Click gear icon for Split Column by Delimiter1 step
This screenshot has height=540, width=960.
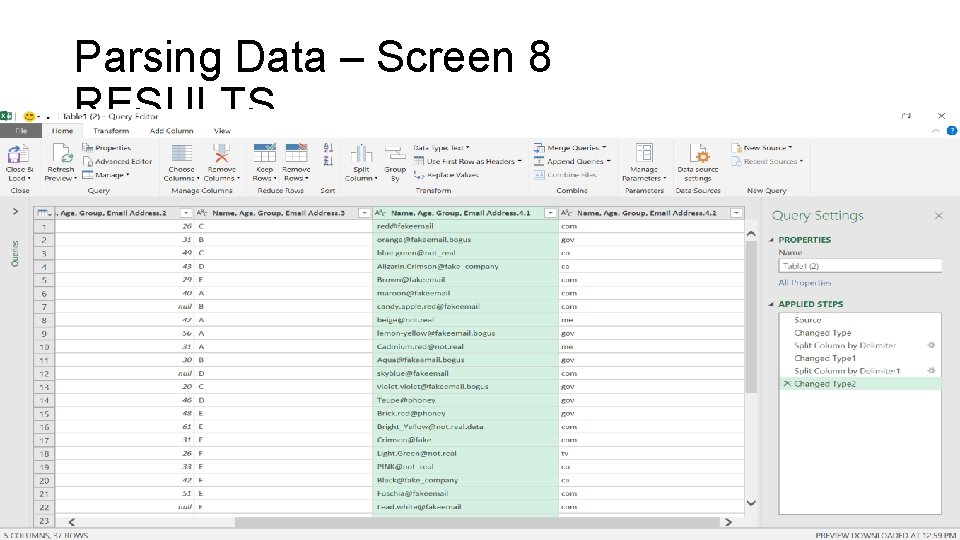tap(931, 370)
